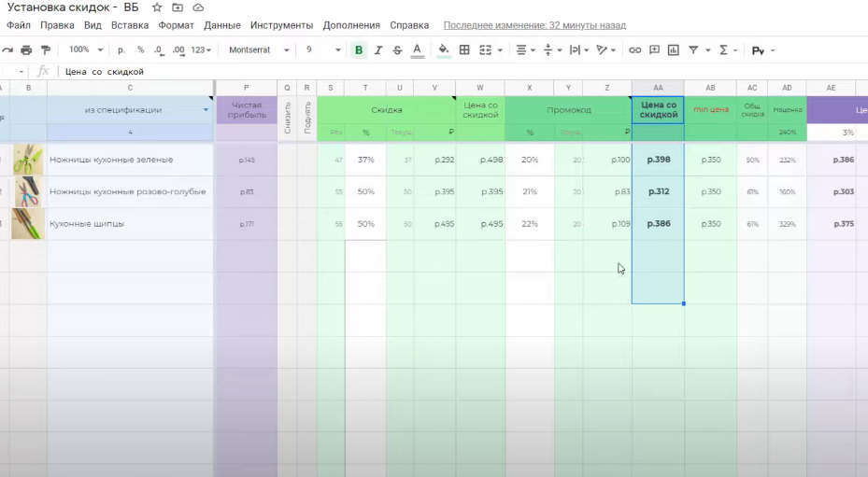This screenshot has width=868, height=477.
Task: Open more number formats 123 dropdown
Action: (200, 49)
